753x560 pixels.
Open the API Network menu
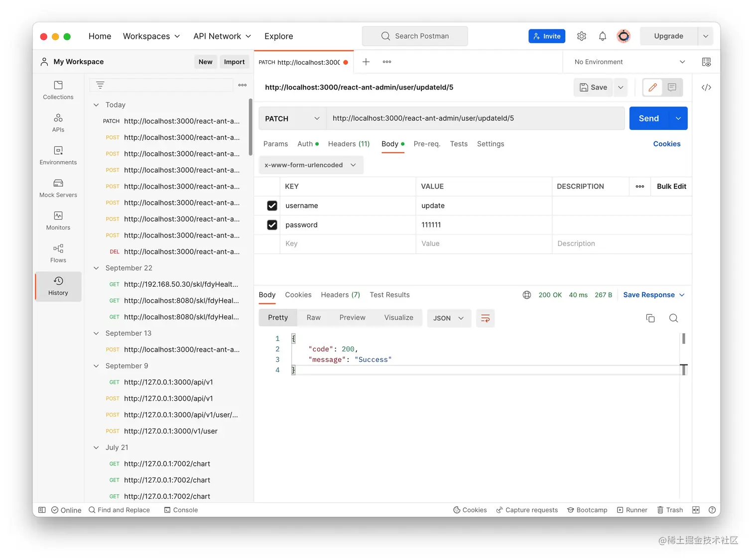click(222, 36)
